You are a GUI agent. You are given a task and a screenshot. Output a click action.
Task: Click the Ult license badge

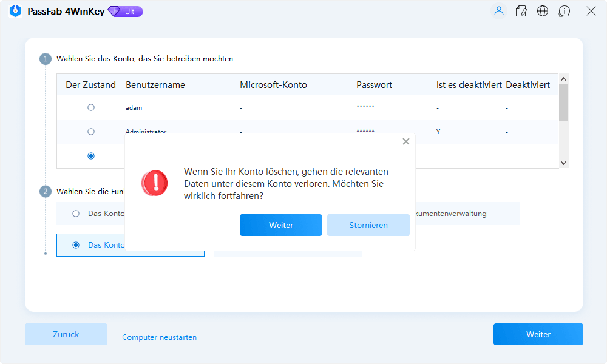pyautogui.click(x=125, y=11)
